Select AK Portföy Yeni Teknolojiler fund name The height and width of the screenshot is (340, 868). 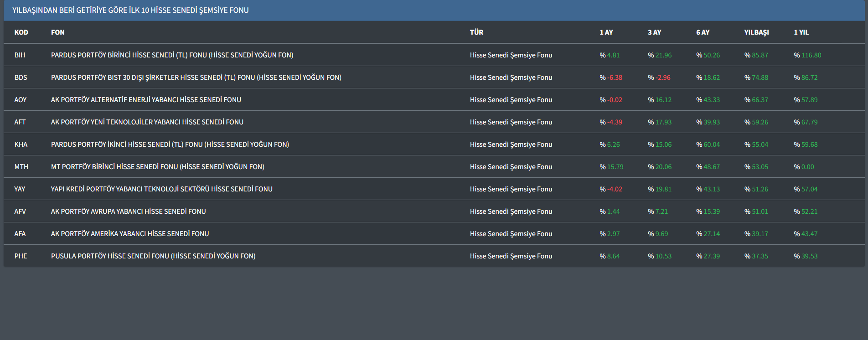tap(147, 122)
